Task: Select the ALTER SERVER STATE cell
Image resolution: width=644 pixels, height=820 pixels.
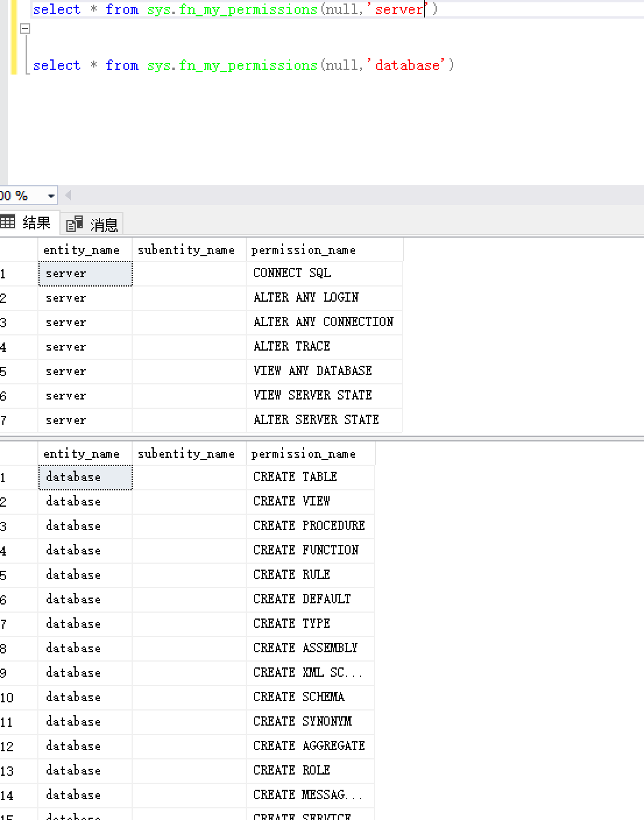Action: point(324,420)
